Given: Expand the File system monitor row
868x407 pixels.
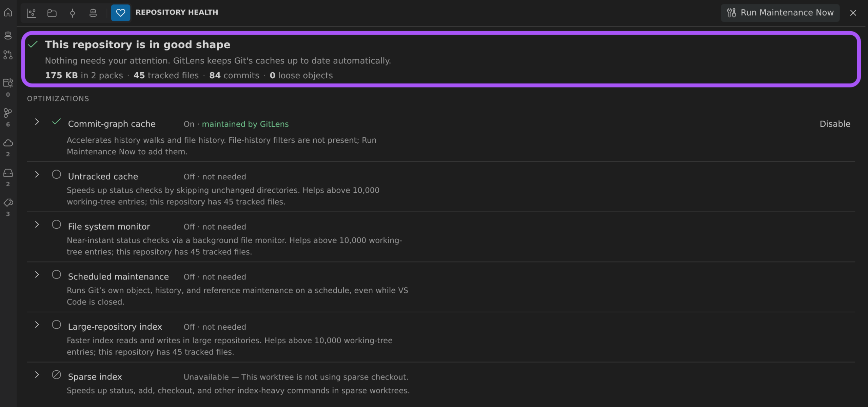Looking at the screenshot, I should click(x=37, y=225).
